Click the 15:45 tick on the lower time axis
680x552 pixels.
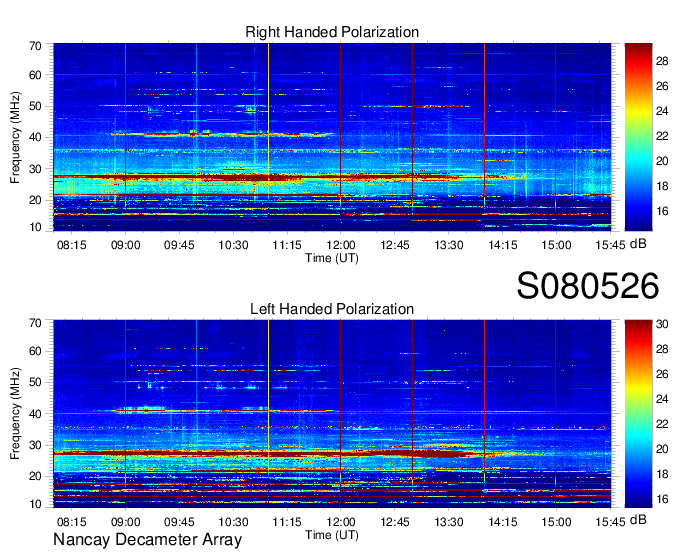click(610, 522)
